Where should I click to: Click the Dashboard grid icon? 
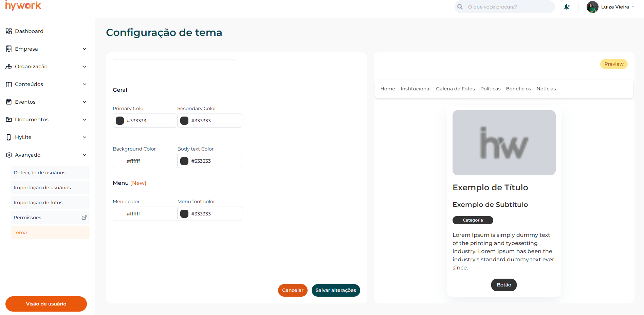pos(9,31)
